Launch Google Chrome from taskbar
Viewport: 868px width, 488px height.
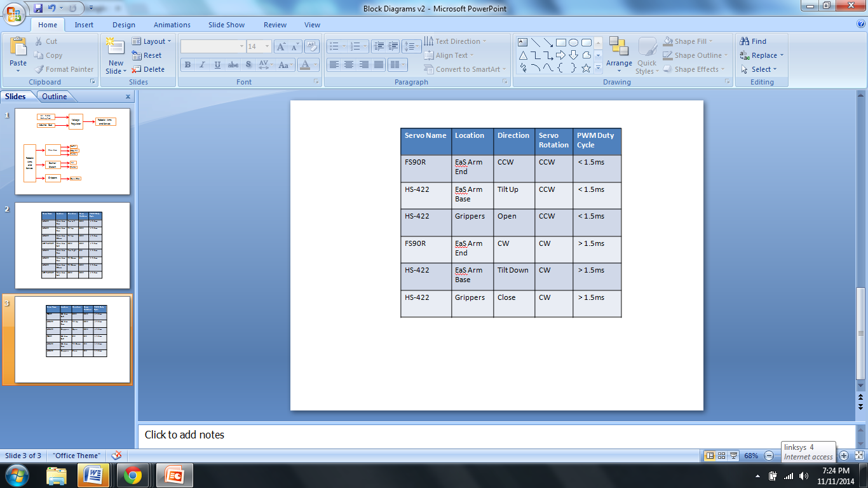(x=133, y=475)
